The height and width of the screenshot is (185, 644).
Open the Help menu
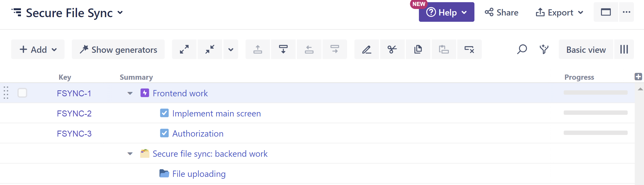tap(446, 13)
